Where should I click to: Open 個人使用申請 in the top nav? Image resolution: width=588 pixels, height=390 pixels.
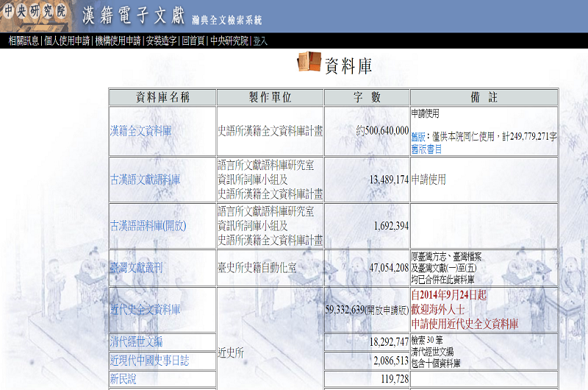pyautogui.click(x=67, y=40)
